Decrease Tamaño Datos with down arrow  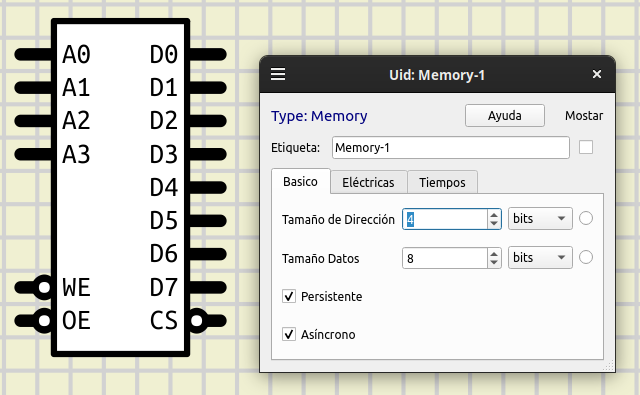(x=494, y=262)
